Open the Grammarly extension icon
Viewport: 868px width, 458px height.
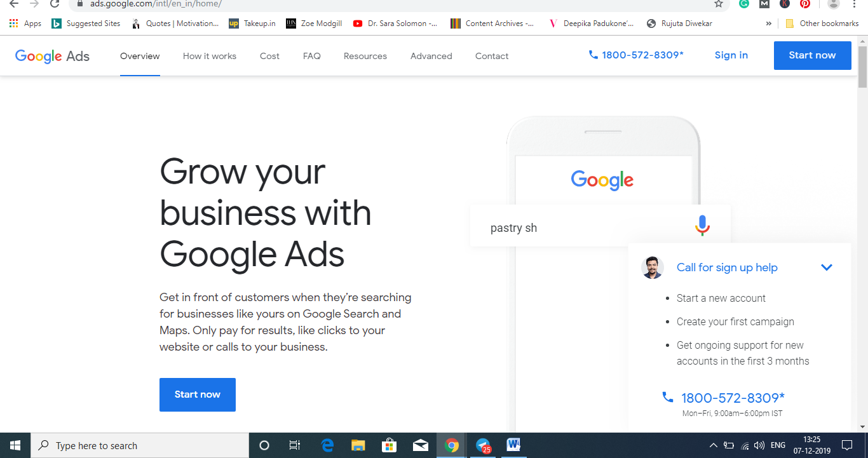[x=744, y=4]
